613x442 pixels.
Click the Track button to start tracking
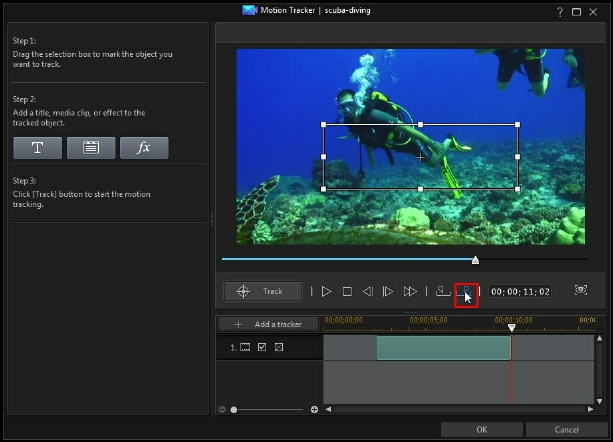tap(263, 292)
